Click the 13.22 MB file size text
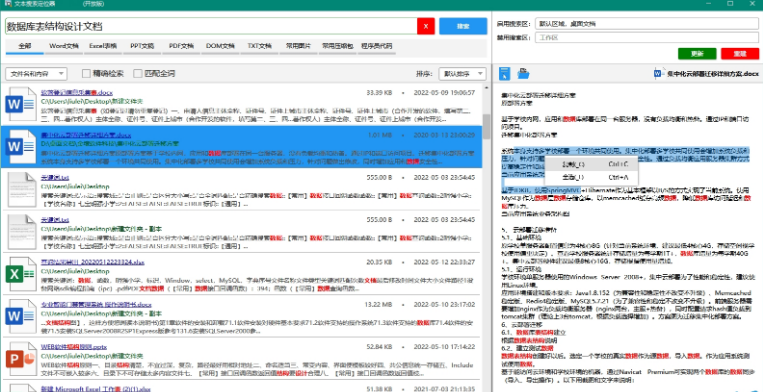The image size is (763, 392). click(379, 304)
